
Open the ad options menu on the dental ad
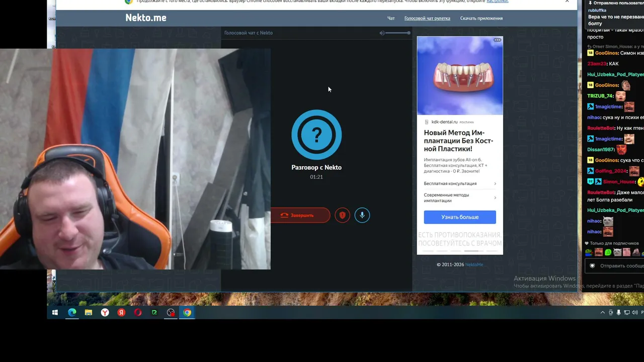pos(497,40)
